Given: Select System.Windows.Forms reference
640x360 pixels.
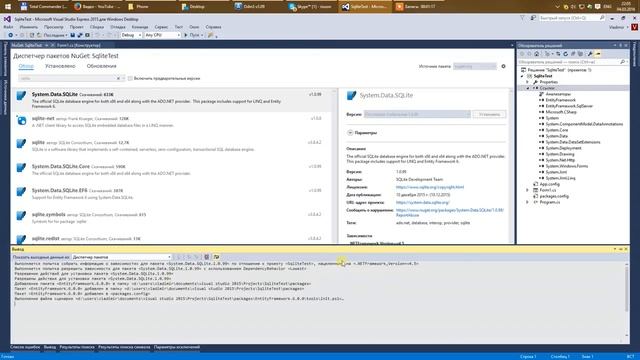Looking at the screenshot, I should tap(567, 166).
